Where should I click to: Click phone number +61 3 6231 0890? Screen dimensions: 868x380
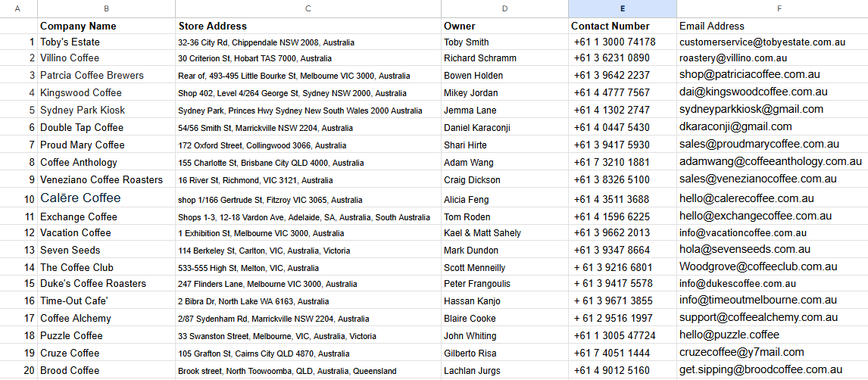622,58
